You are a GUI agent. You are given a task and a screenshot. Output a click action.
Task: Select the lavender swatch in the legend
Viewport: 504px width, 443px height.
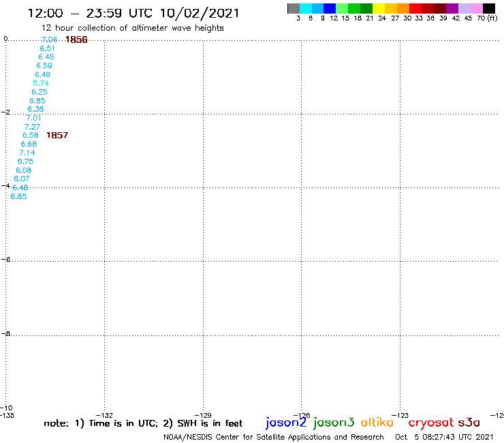pyautogui.click(x=464, y=8)
